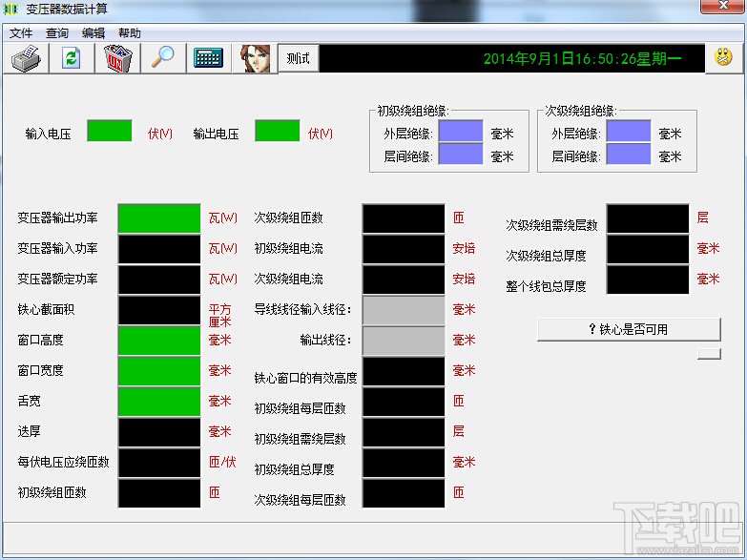Click the 输出线径 gray field

[404, 341]
